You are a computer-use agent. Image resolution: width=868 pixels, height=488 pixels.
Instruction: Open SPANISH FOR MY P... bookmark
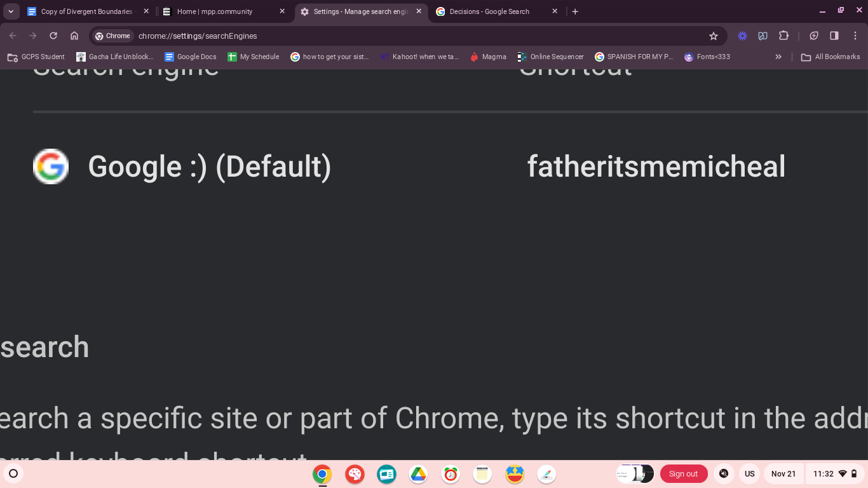[634, 57]
